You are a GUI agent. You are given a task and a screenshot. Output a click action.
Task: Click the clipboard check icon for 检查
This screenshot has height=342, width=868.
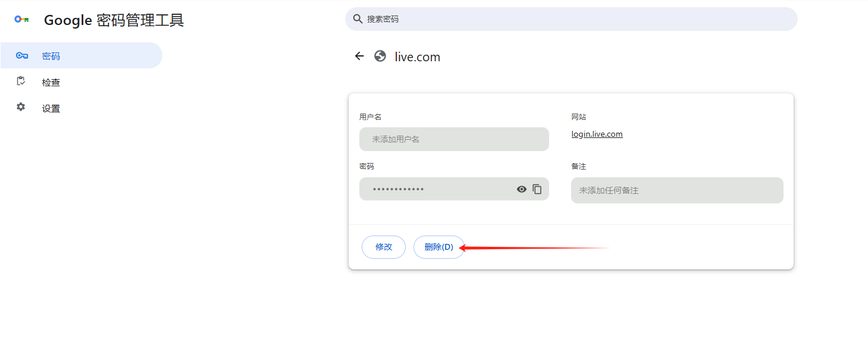(21, 81)
